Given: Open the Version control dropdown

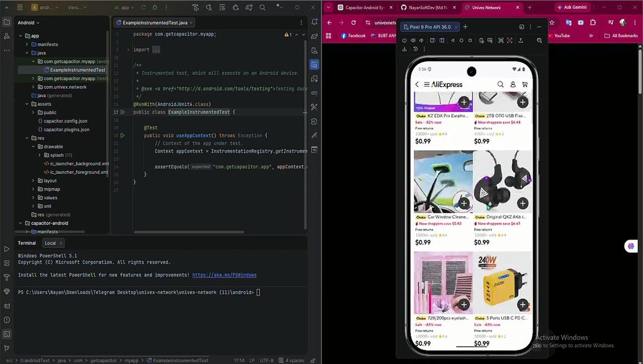Looking at the screenshot, I should pyautogui.click(x=76, y=8).
